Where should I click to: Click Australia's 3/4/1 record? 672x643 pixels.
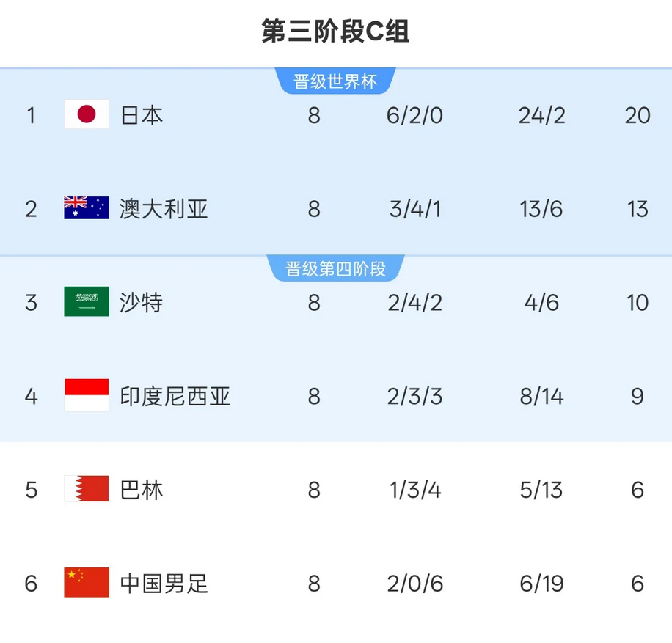[414, 210]
